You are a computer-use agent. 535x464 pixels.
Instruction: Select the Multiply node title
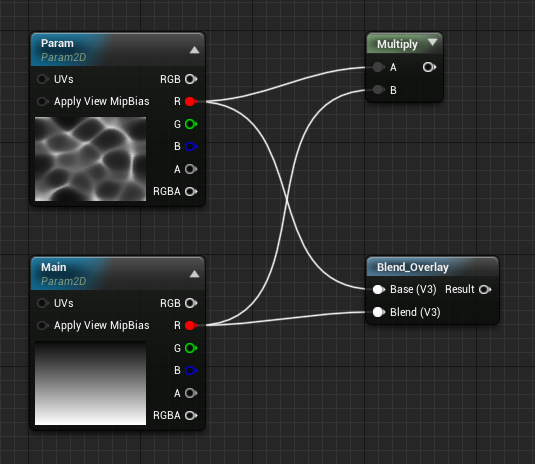(x=397, y=44)
